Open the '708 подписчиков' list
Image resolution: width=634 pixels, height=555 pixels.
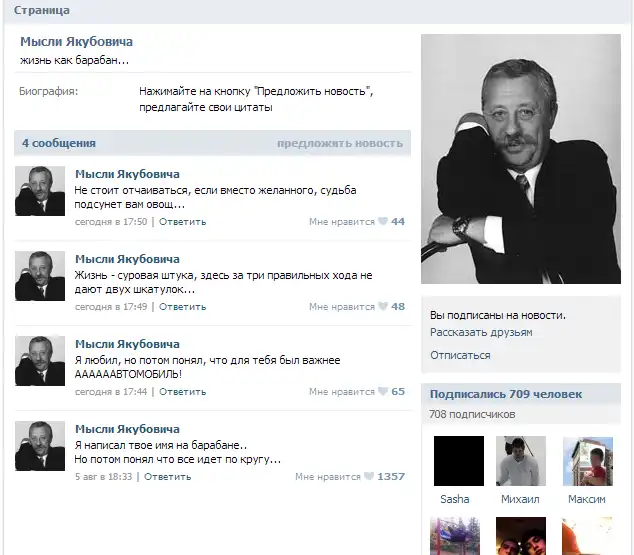(x=472, y=414)
